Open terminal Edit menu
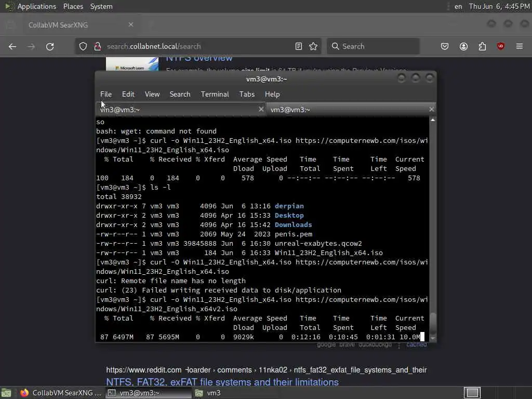The width and height of the screenshot is (532, 399). pyautogui.click(x=128, y=95)
